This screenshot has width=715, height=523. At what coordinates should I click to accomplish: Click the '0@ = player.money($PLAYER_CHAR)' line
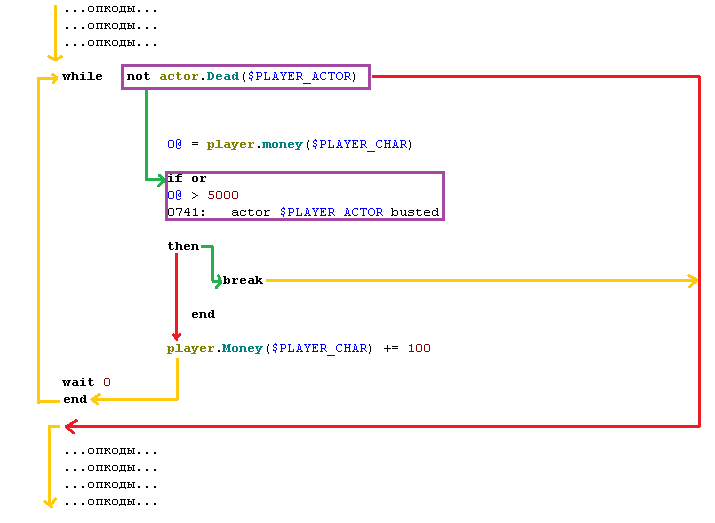[289, 144]
